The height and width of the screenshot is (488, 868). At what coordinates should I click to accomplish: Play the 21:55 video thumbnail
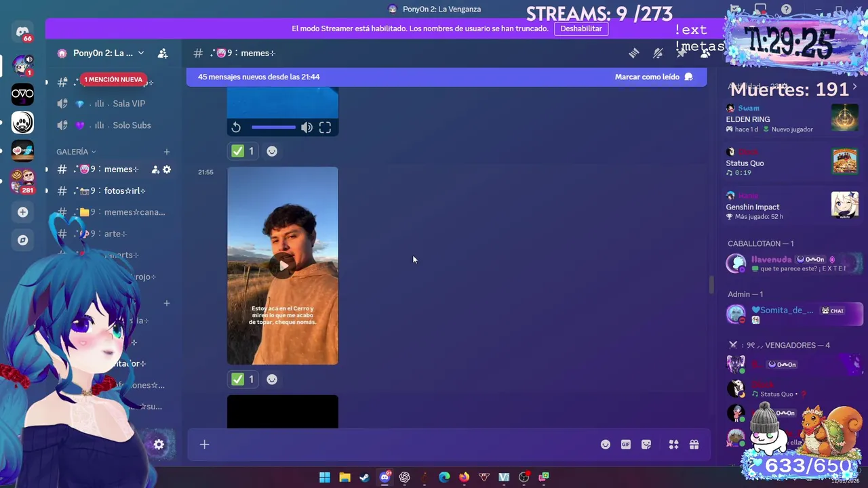(283, 266)
